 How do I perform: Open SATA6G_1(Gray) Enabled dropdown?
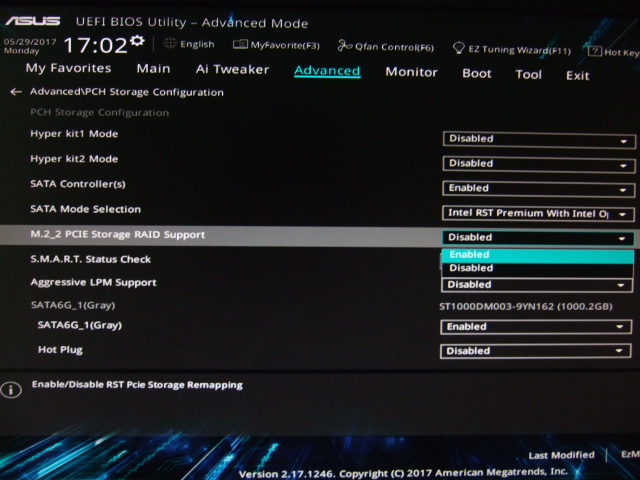tap(536, 327)
